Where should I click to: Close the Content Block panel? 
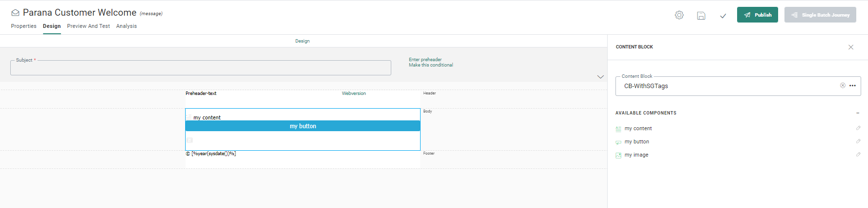click(850, 47)
